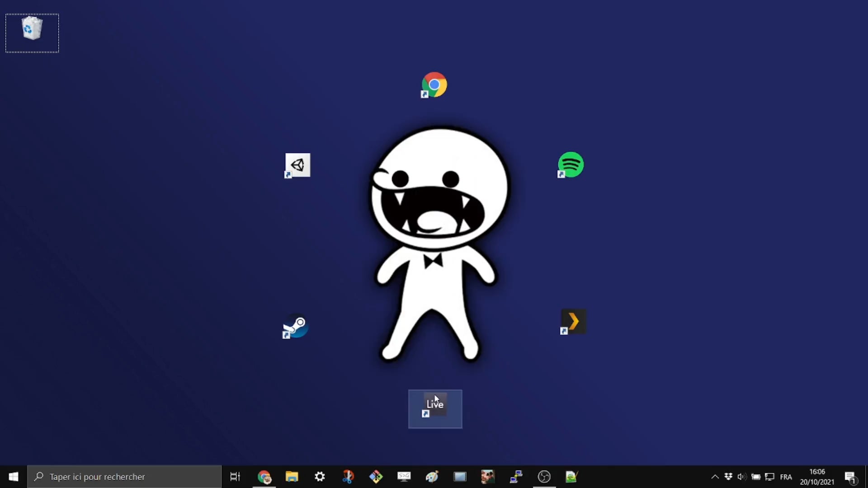
Task: Launch the Snipping Tool from the taskbar
Action: [x=348, y=477]
